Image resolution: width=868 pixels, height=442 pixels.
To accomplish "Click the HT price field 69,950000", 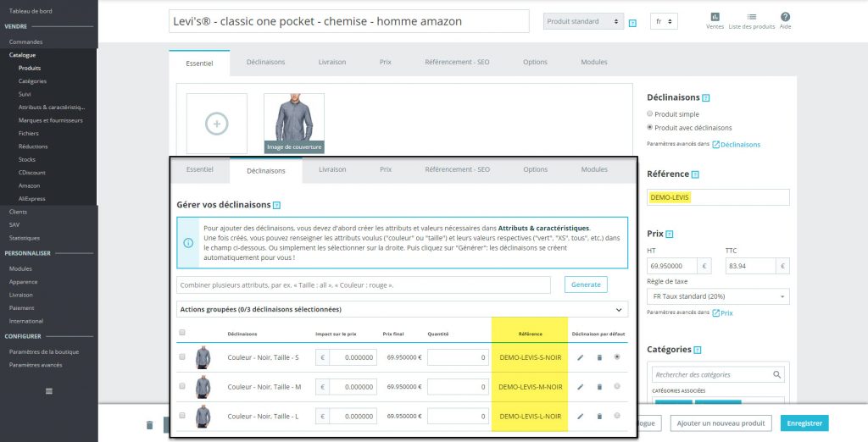I will point(672,266).
